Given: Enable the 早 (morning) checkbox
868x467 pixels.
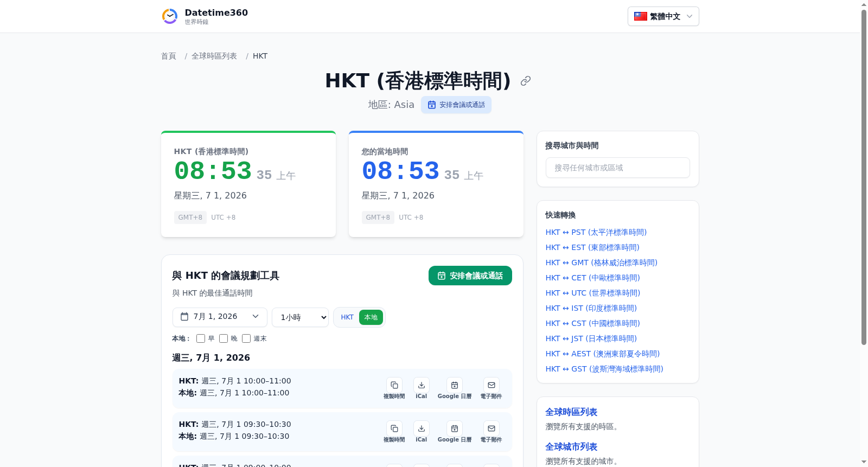Looking at the screenshot, I should tap(201, 338).
